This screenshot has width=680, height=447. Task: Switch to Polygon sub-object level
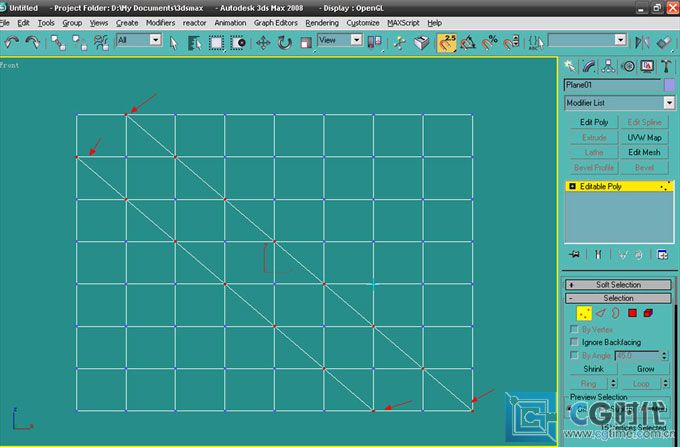(632, 313)
